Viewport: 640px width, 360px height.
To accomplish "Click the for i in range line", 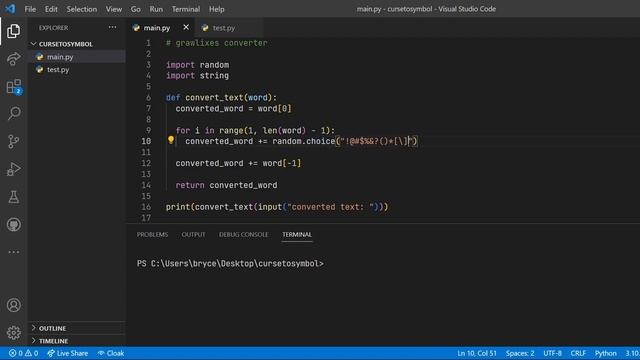I will click(x=255, y=130).
